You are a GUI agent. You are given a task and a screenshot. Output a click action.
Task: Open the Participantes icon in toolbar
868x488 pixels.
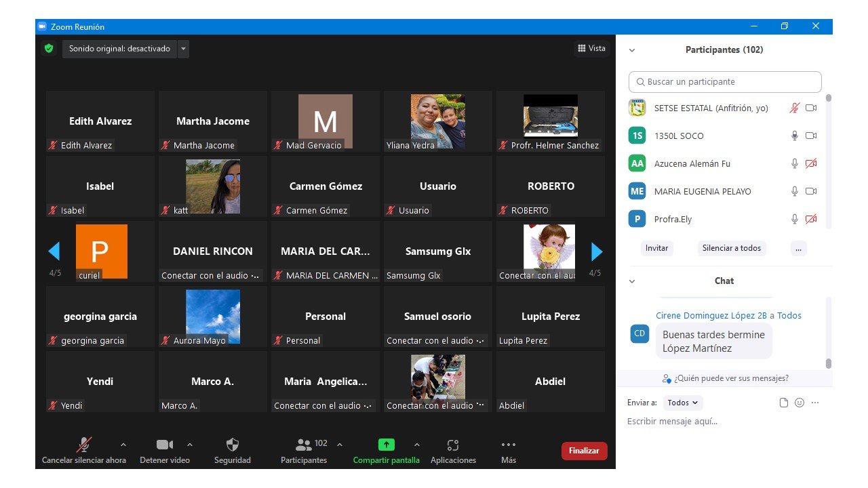(x=304, y=445)
